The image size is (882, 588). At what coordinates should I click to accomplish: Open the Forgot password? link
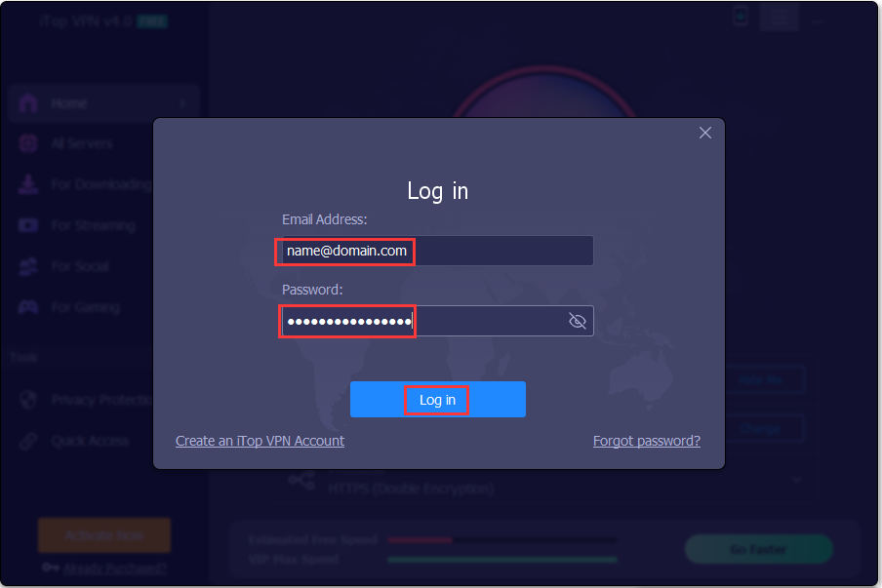646,441
